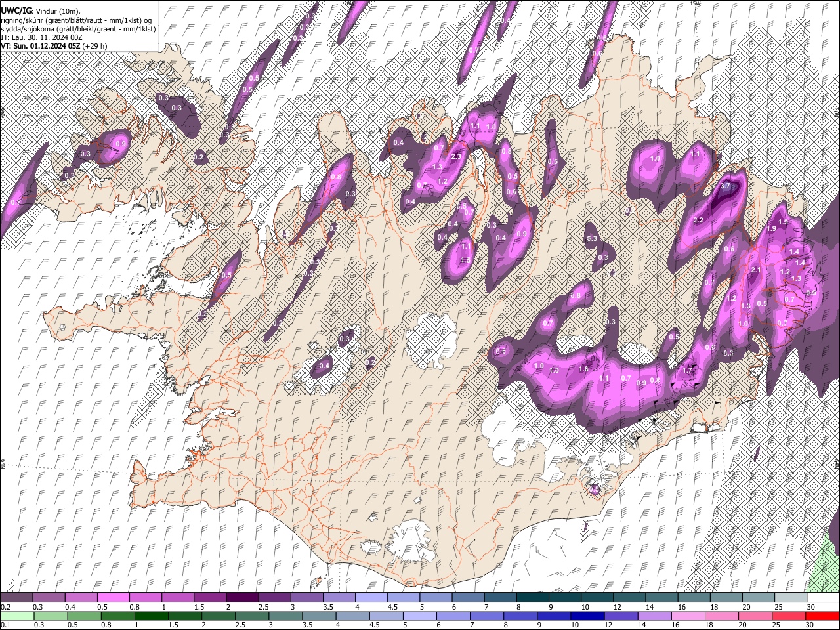Click the 'IT: Lau. 30. 11. 2024 00Z' line
This screenshot has height=630, width=840.
41,37
